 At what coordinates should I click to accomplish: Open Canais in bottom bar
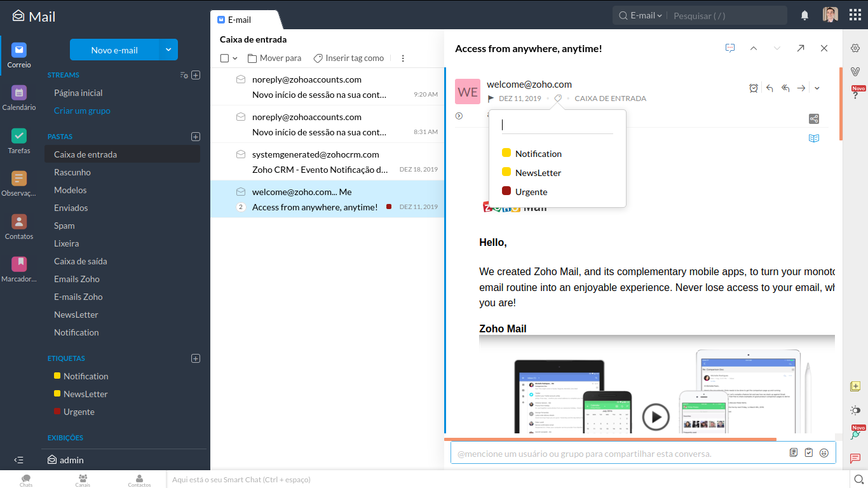(83, 480)
